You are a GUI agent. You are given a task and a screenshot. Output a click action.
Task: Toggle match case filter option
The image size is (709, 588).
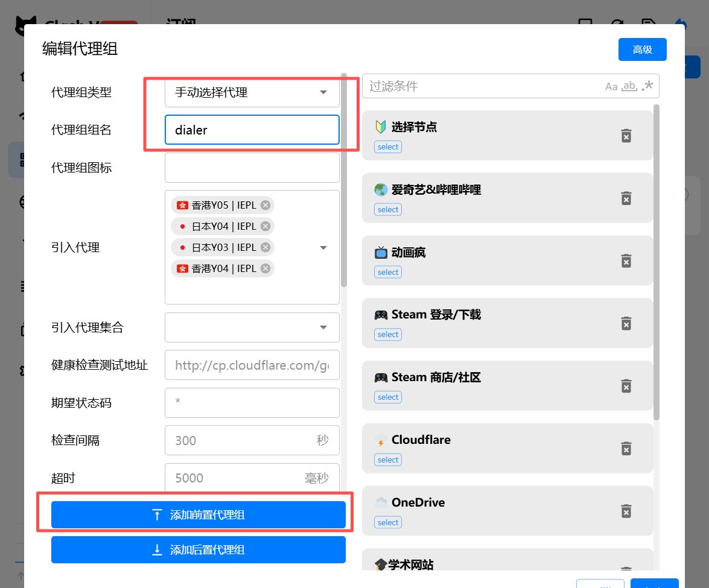(611, 86)
